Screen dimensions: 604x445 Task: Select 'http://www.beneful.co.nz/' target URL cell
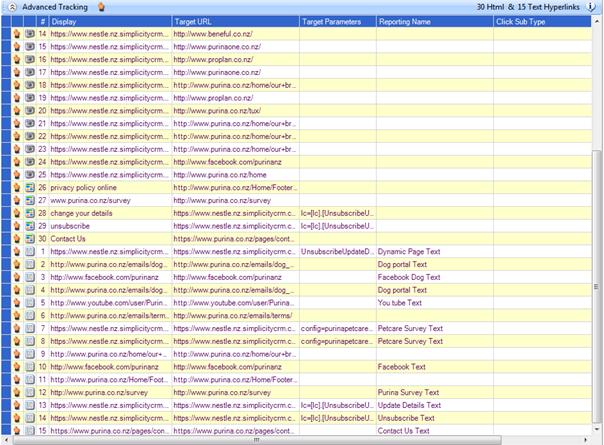pos(235,34)
